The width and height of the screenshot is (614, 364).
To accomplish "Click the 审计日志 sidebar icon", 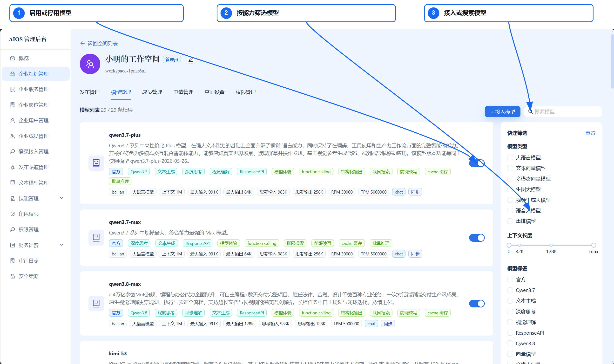I will pos(13,261).
